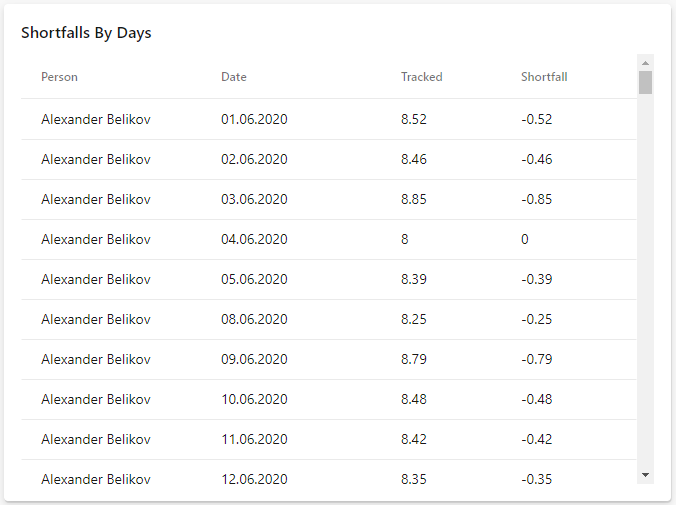
Task: Click the Shortfall value -0.25
Action: (x=537, y=319)
